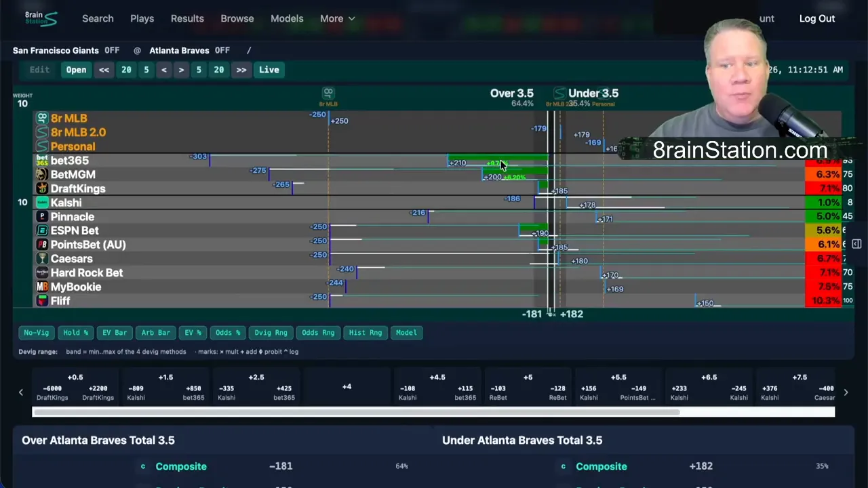
Task: Toggle the EV Bar display option
Action: click(115, 333)
